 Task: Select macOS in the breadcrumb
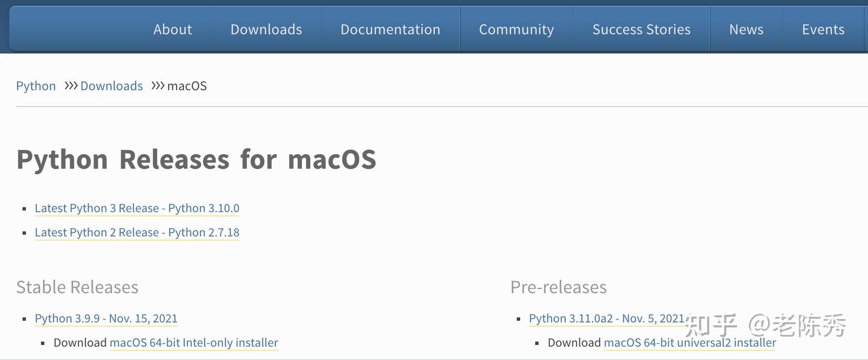[187, 85]
